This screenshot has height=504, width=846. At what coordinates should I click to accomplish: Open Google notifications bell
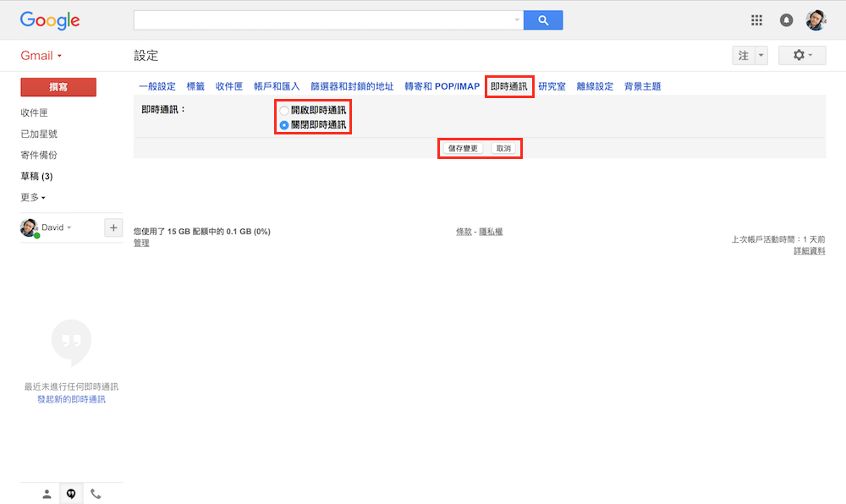[x=786, y=19]
